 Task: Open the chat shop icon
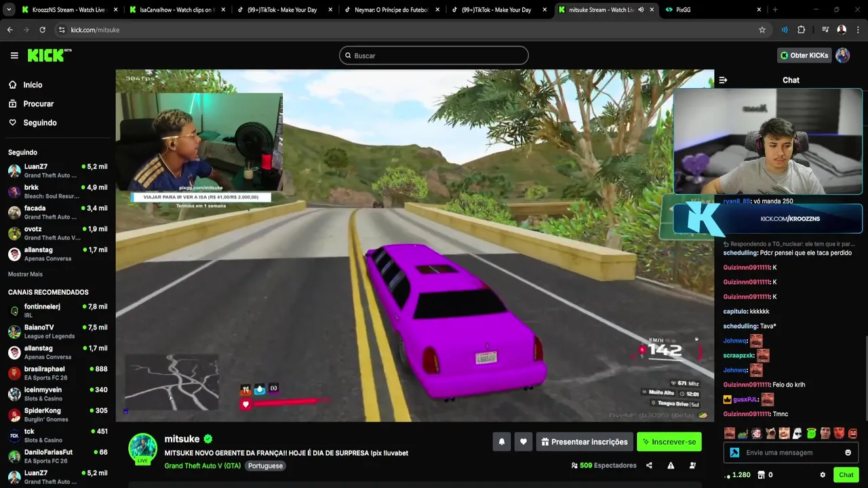click(761, 475)
